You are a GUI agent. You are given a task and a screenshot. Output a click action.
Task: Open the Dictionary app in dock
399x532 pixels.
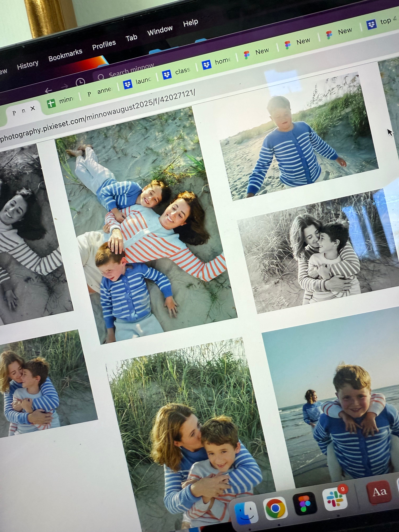click(x=379, y=492)
